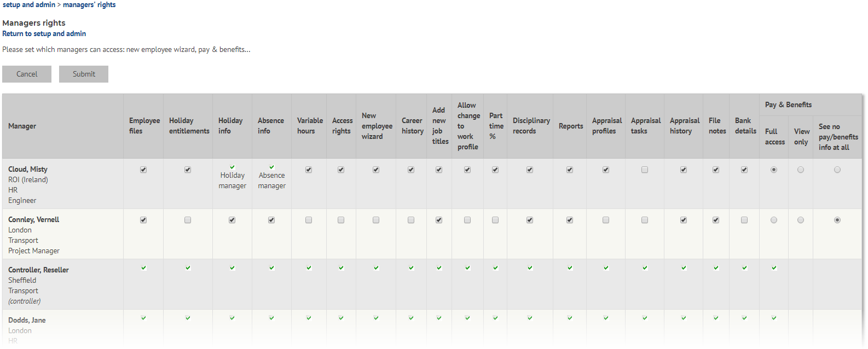Click the Submit button
The image size is (868, 349).
[x=84, y=74]
